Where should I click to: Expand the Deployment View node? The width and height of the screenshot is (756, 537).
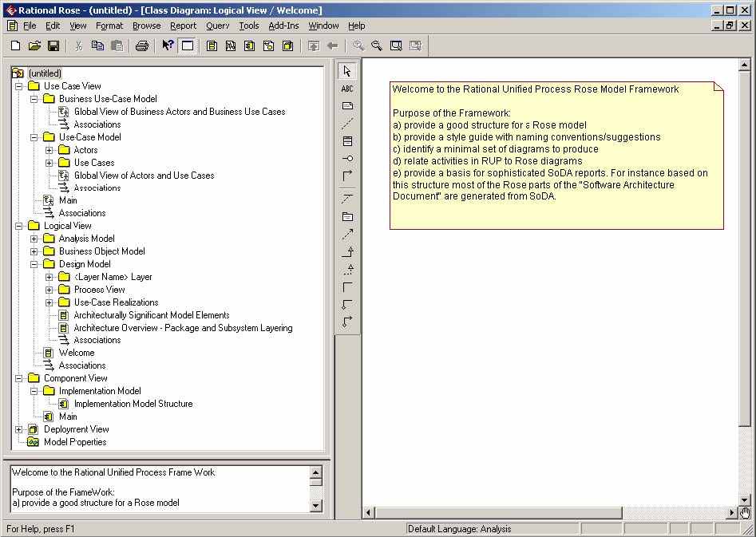click(x=19, y=429)
